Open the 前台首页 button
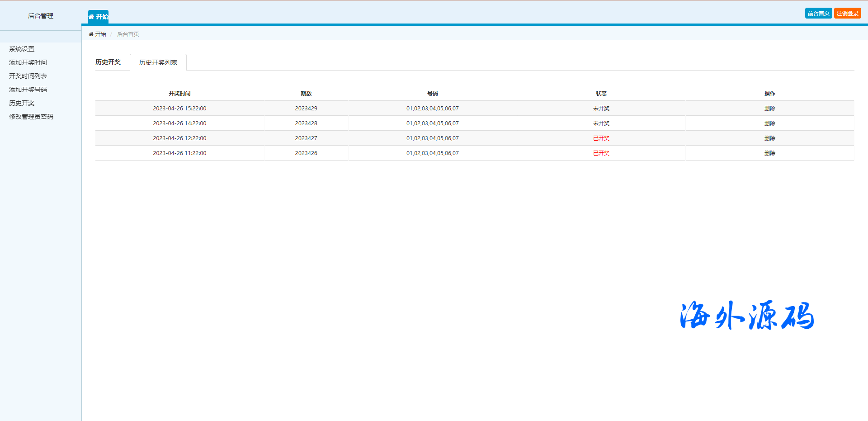 tap(818, 14)
